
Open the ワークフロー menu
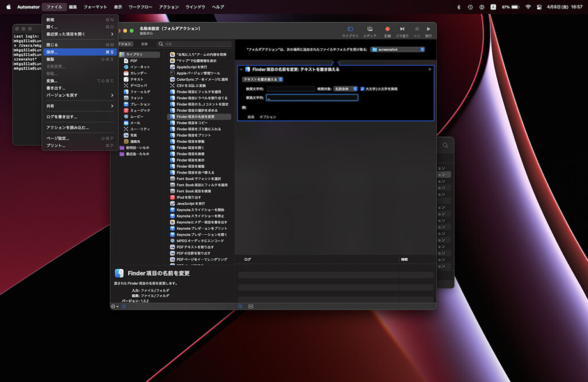(x=140, y=7)
